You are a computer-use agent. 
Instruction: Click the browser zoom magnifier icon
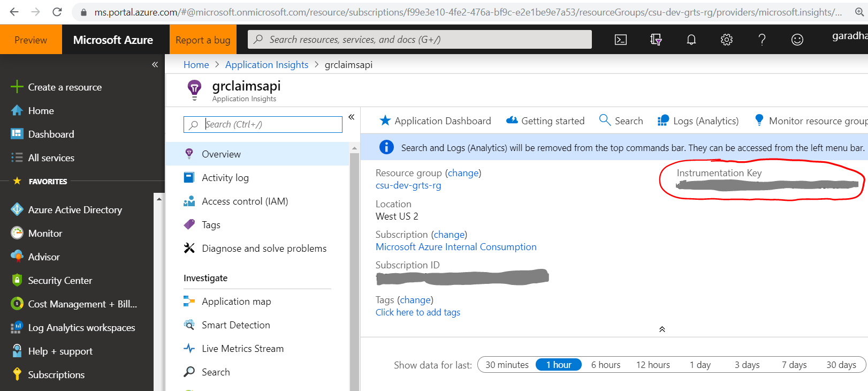click(859, 12)
